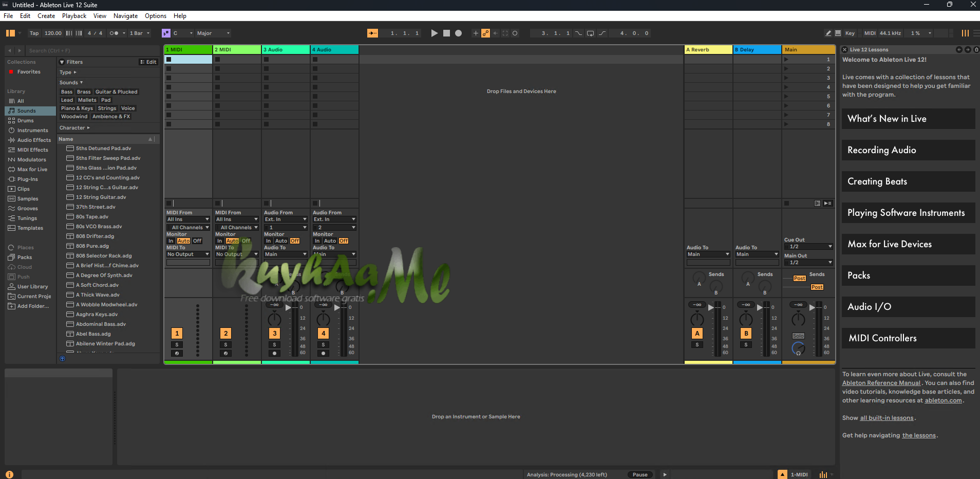
Task: Open the Options menu
Action: (x=156, y=16)
